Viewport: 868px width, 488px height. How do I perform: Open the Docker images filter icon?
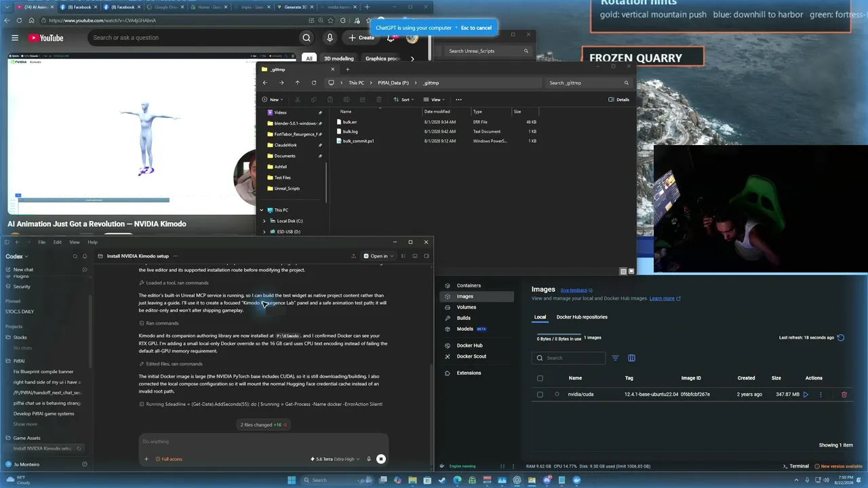(x=615, y=358)
